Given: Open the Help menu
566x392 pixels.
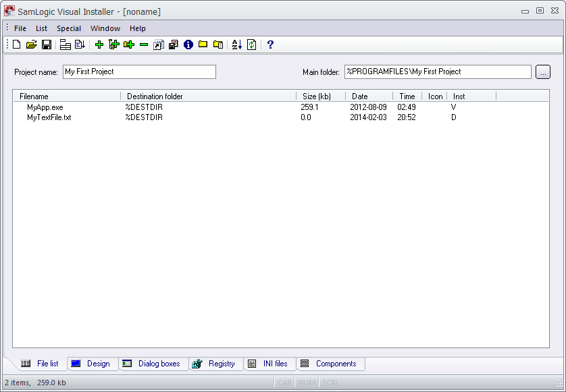Looking at the screenshot, I should (x=138, y=28).
